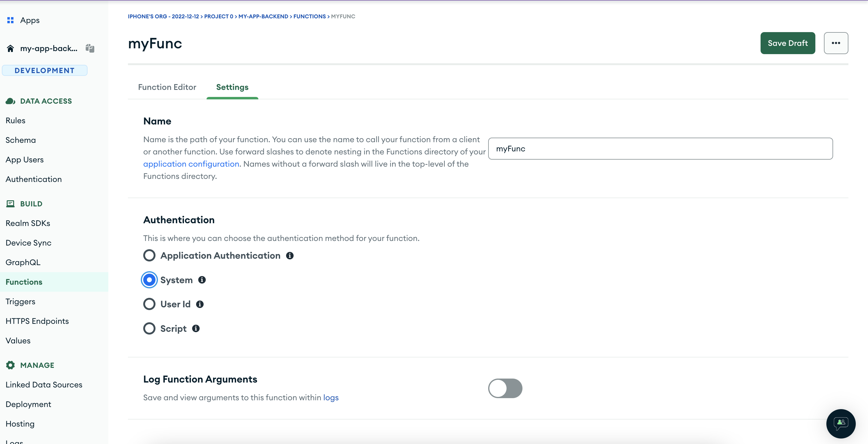Click the Save Draft button
This screenshot has height=444, width=868.
(788, 43)
